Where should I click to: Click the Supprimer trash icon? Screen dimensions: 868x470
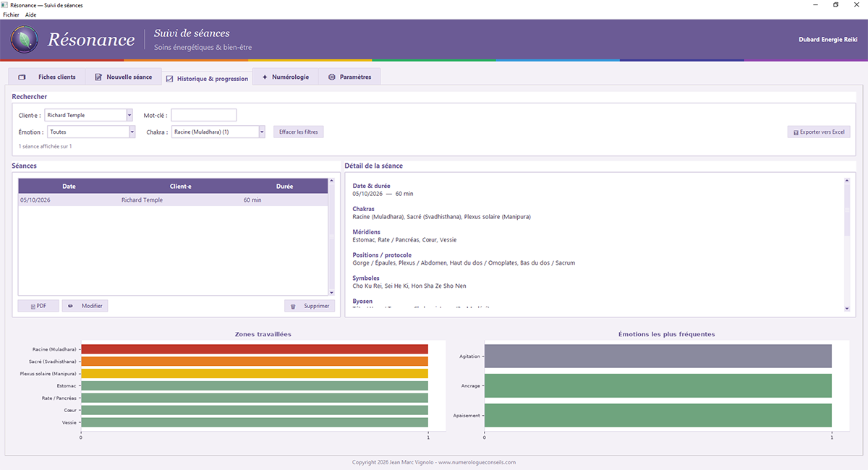point(293,307)
